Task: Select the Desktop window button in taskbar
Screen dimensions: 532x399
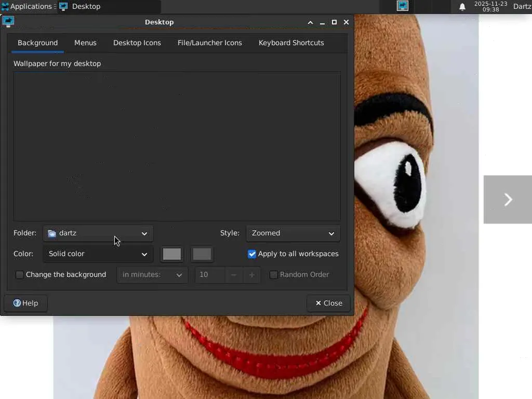Action: (x=109, y=6)
